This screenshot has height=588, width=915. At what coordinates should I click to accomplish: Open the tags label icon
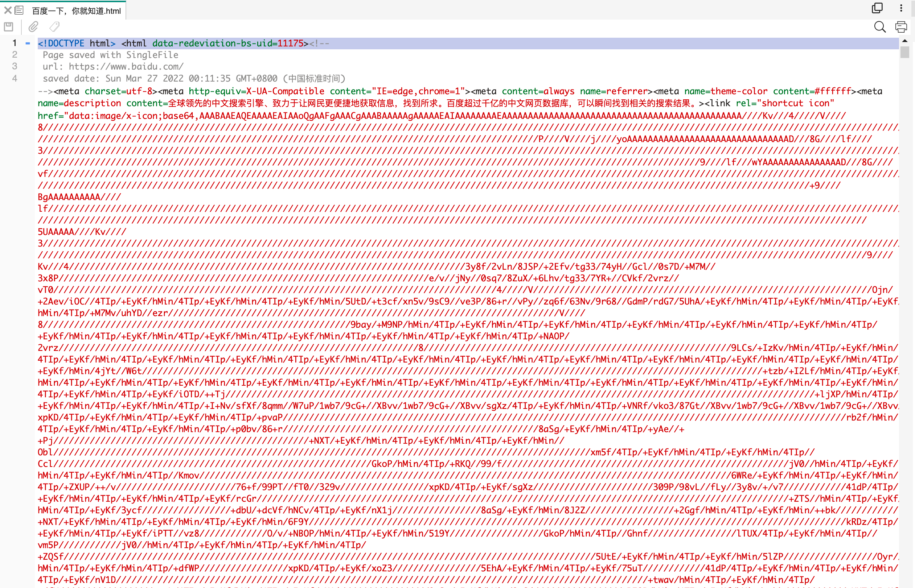coord(55,27)
